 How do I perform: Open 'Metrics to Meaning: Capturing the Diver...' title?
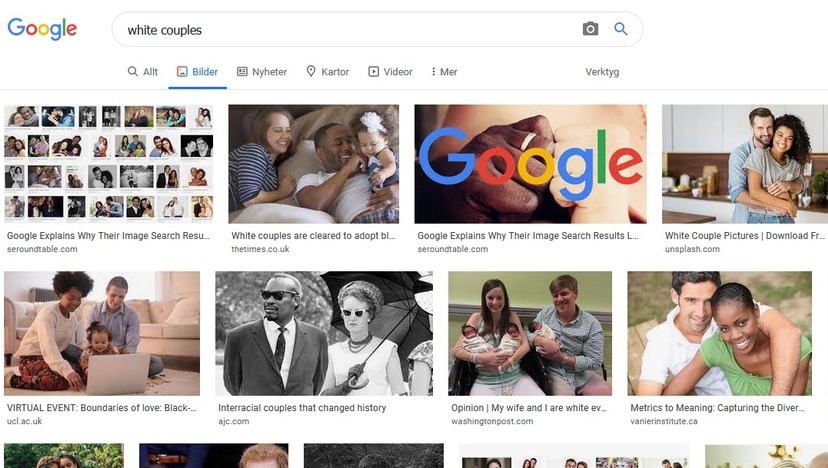coord(717,408)
